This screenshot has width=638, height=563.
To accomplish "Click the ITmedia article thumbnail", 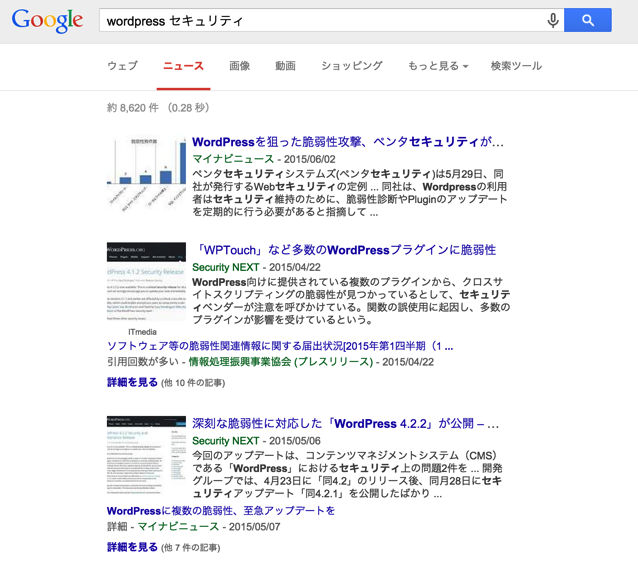I will 146,282.
